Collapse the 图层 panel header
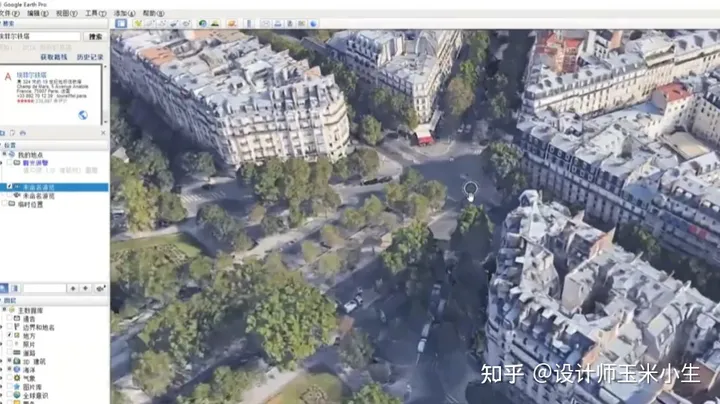The image size is (720, 404). tap(54, 300)
